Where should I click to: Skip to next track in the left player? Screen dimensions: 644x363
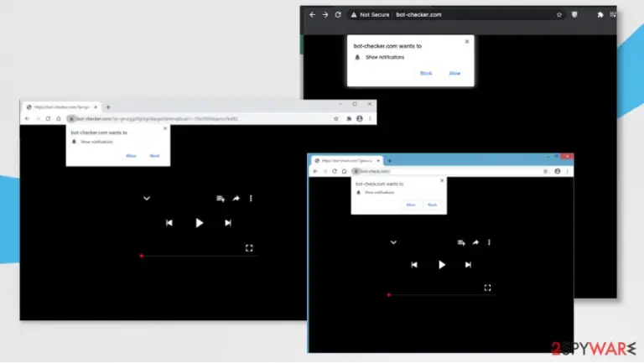228,223
